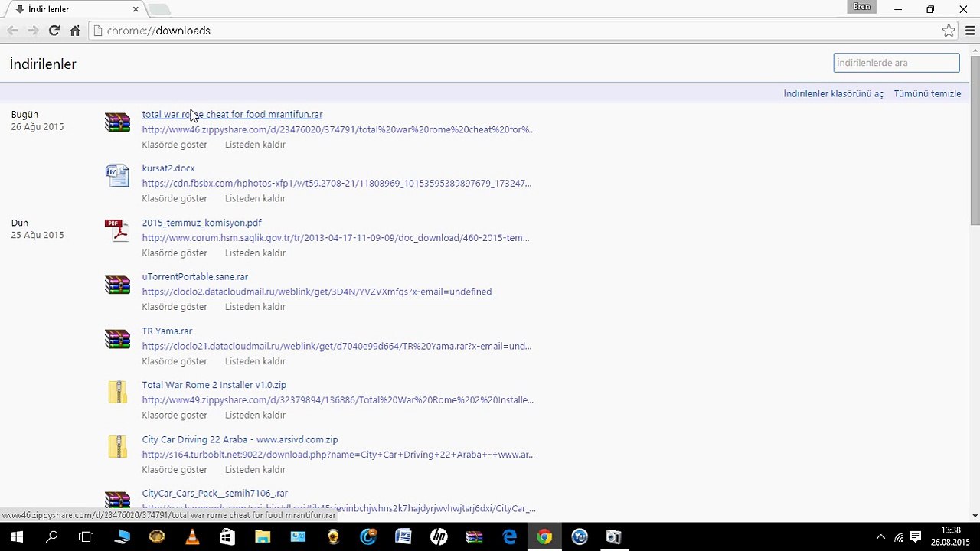The width and height of the screenshot is (980, 551).
Task: Click the scrollbar down arrow
Action: click(x=975, y=516)
